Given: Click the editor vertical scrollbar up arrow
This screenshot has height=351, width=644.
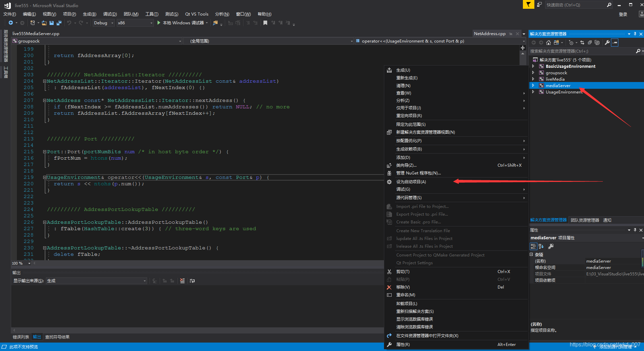Looking at the screenshot, I should coord(523,54).
